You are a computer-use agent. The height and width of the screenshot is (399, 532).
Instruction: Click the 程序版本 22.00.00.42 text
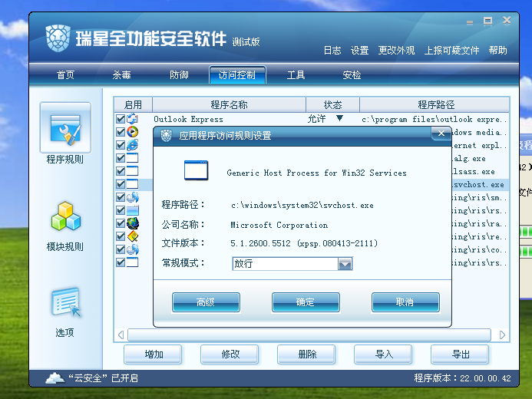click(462, 378)
